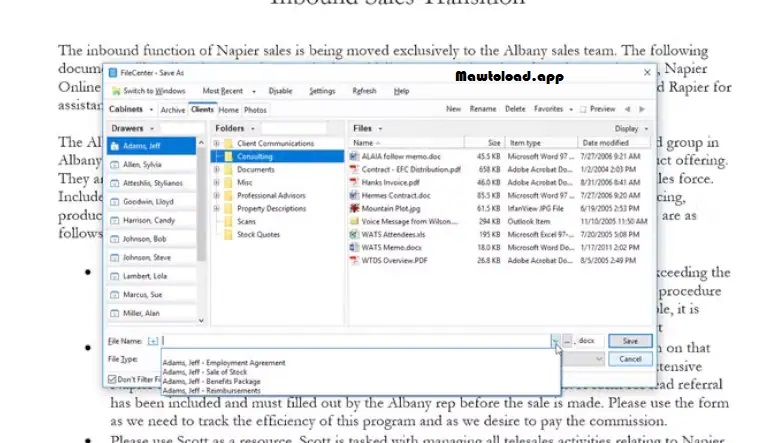Expand the Documents folder node
770x443 pixels.
(x=217, y=169)
